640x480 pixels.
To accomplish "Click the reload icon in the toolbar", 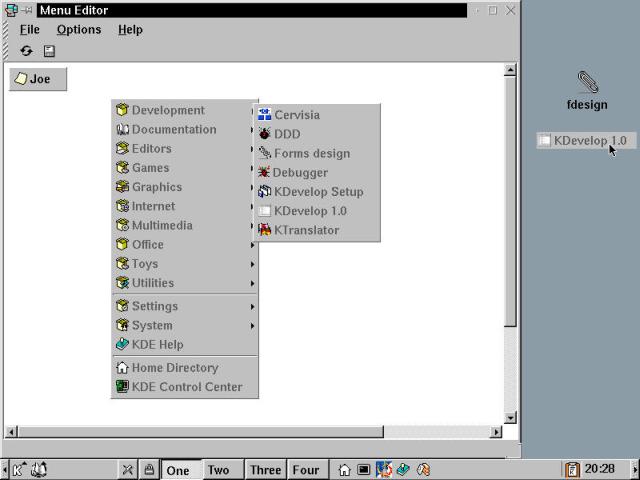I will click(x=27, y=51).
